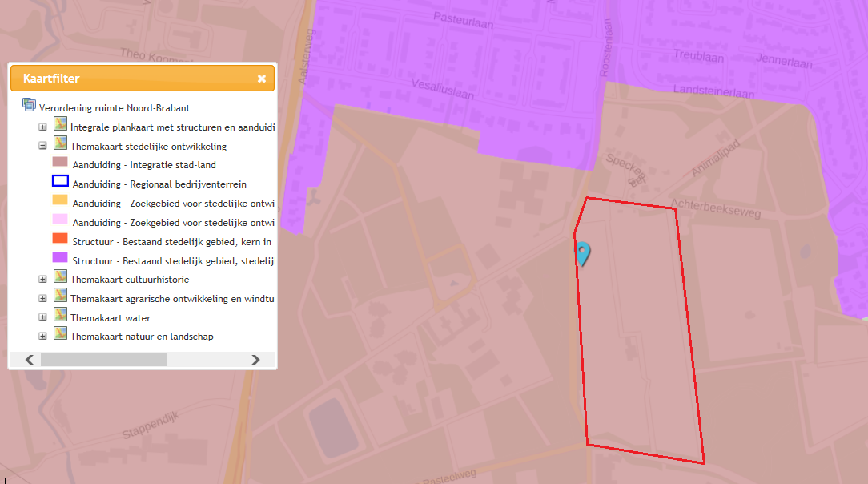Click 'Aanduiding - Regionaal bedrijventerrein' text
Viewport: 868px width, 484px height.
coord(159,184)
